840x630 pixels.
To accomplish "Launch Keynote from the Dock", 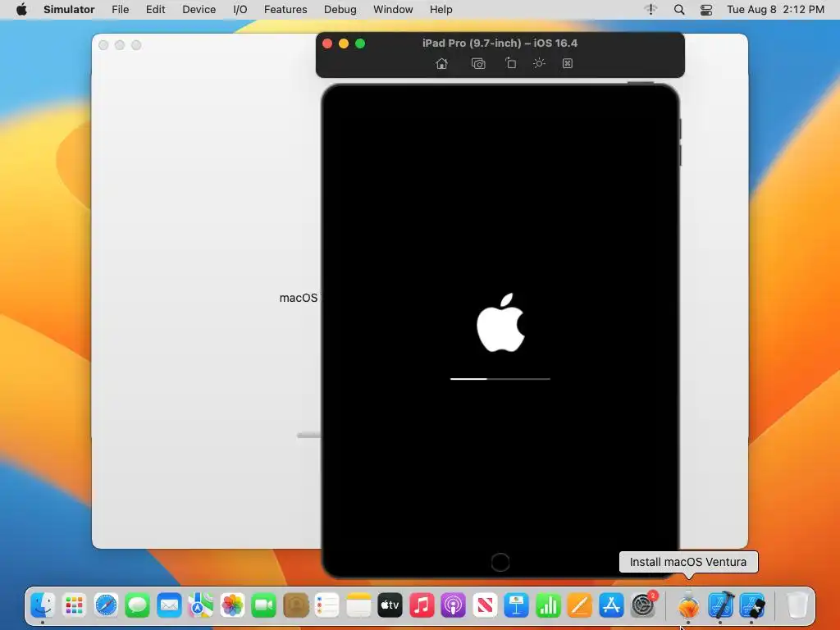I will tap(517, 605).
